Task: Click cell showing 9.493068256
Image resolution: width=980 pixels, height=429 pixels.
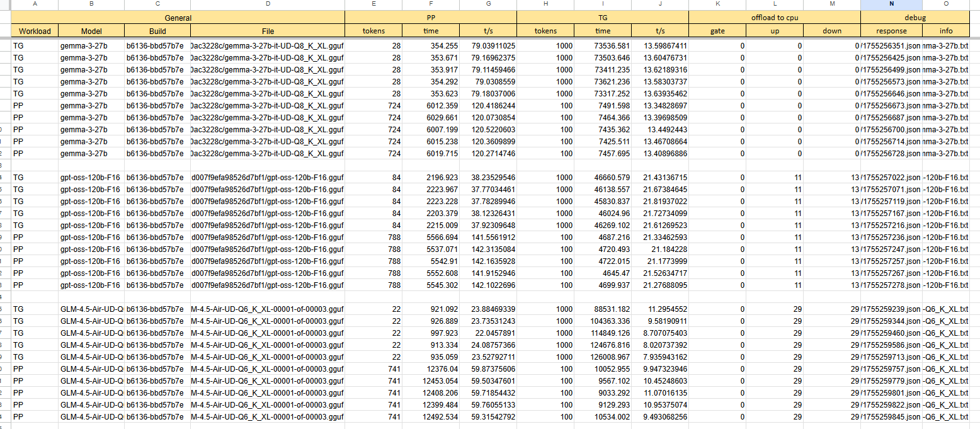Action: (x=660, y=417)
